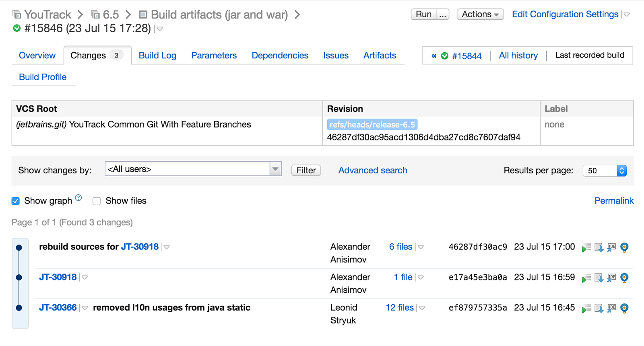
Task: Go to the Parameters tab
Action: coord(214,56)
